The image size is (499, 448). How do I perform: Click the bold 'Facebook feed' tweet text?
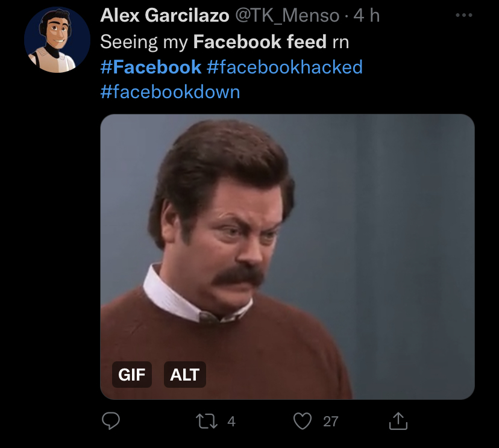tap(260, 42)
